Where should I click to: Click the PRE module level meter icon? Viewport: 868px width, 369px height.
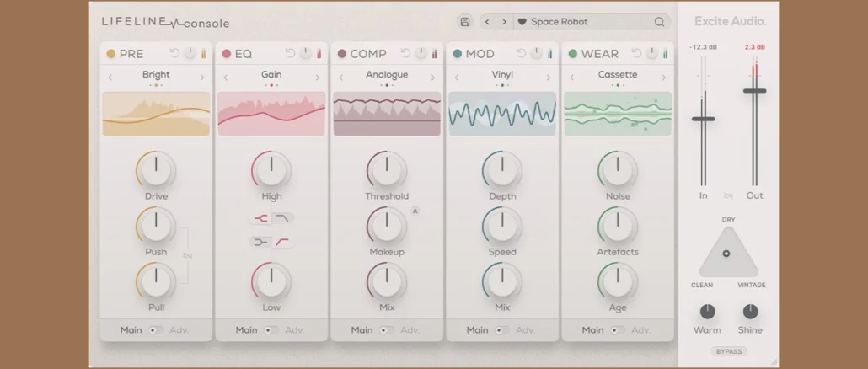[x=204, y=54]
